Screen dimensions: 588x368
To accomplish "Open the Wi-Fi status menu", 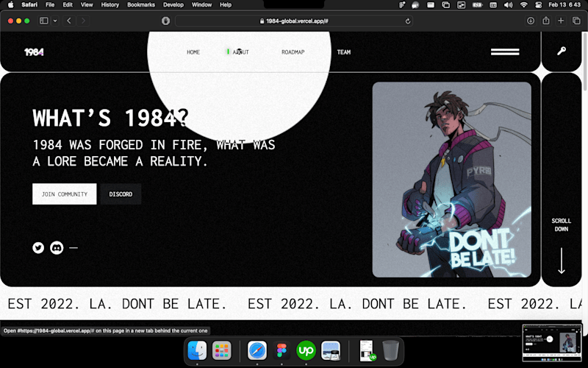I will click(524, 5).
